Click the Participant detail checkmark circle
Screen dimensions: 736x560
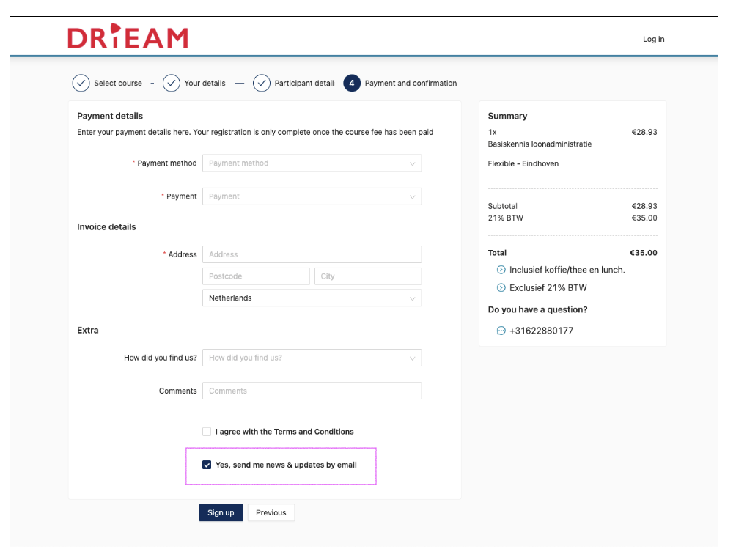[x=262, y=83]
